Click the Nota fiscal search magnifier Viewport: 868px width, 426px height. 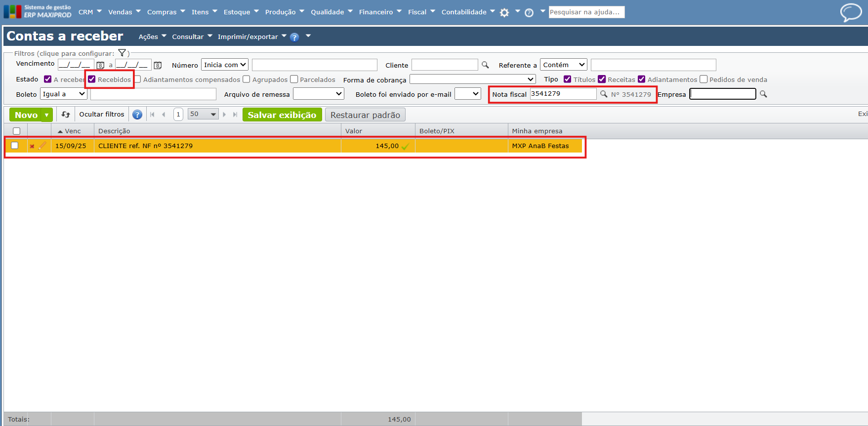coord(604,94)
